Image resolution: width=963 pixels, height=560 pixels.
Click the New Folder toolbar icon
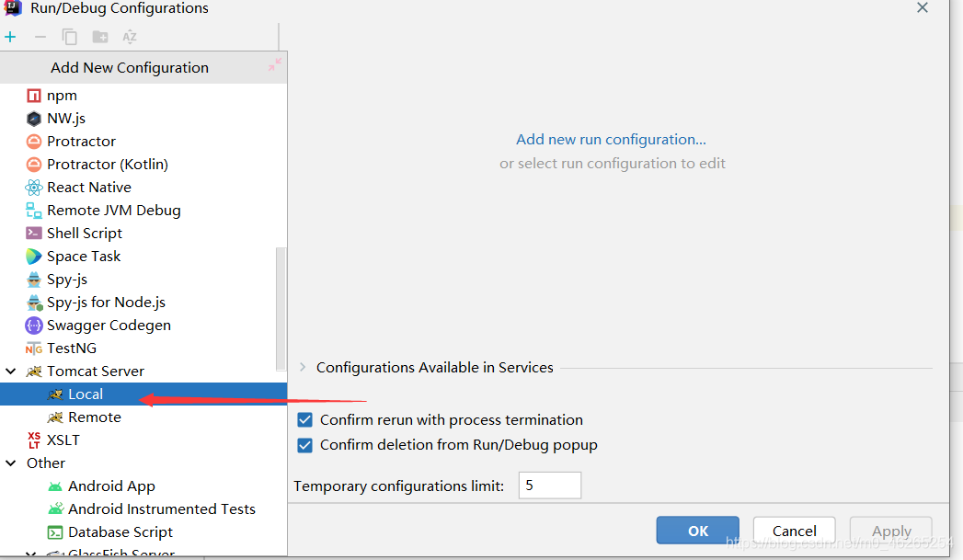100,37
